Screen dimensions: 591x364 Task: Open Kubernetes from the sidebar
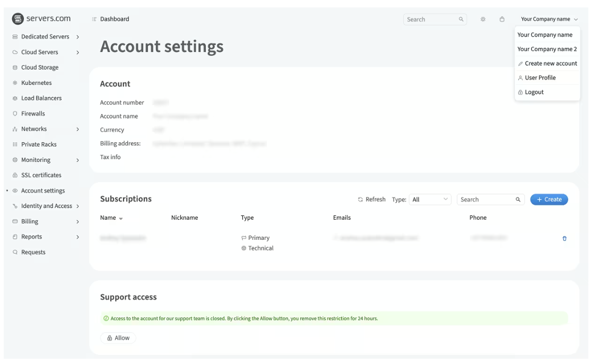pos(36,83)
